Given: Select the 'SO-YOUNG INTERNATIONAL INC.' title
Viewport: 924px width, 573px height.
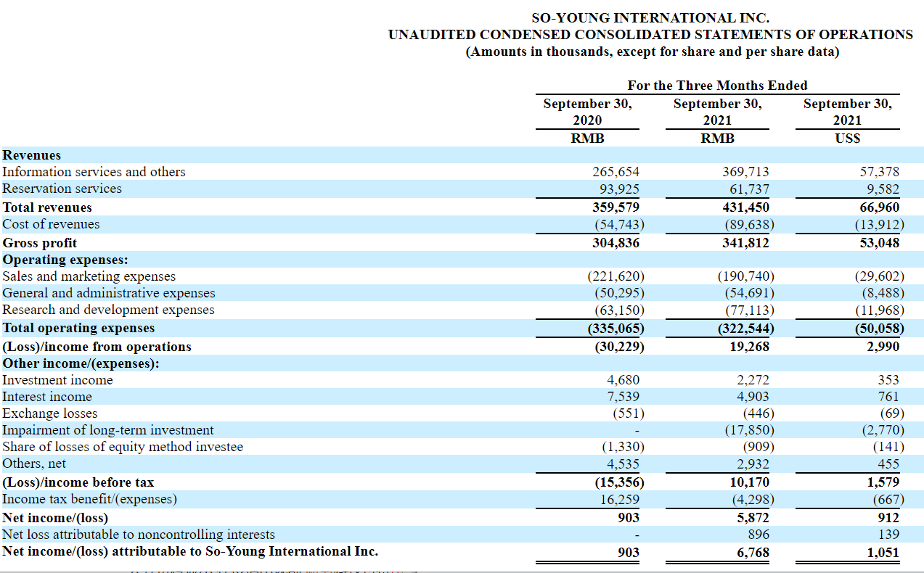Looking at the screenshot, I should point(650,18).
